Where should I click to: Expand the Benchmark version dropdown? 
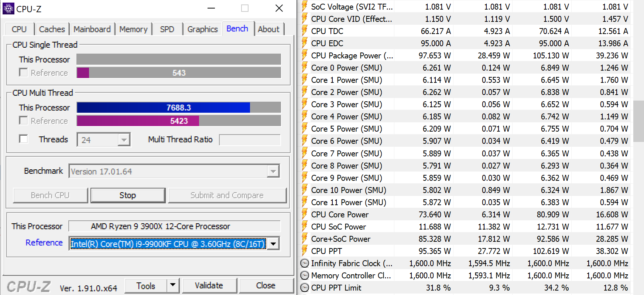[x=273, y=171]
